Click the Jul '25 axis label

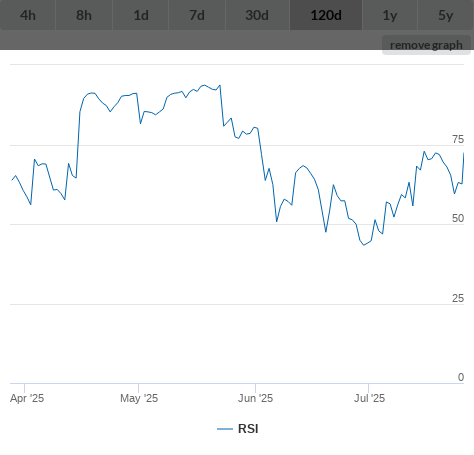[x=369, y=398]
